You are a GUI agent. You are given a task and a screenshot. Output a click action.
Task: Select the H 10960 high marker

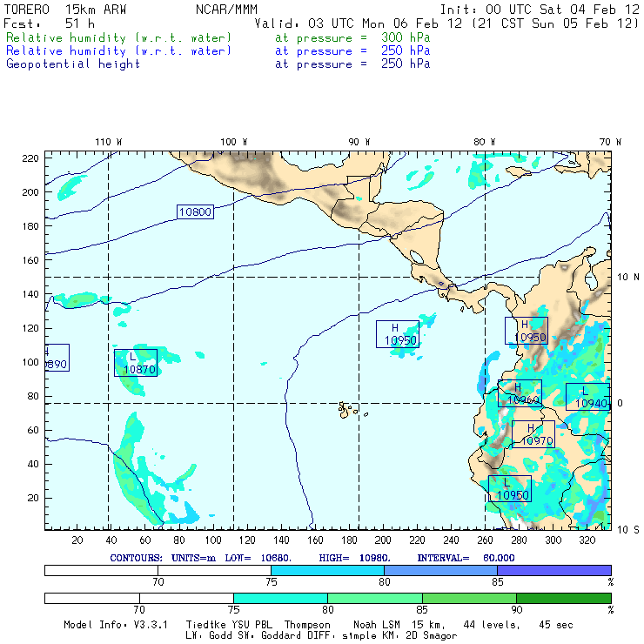click(x=520, y=393)
